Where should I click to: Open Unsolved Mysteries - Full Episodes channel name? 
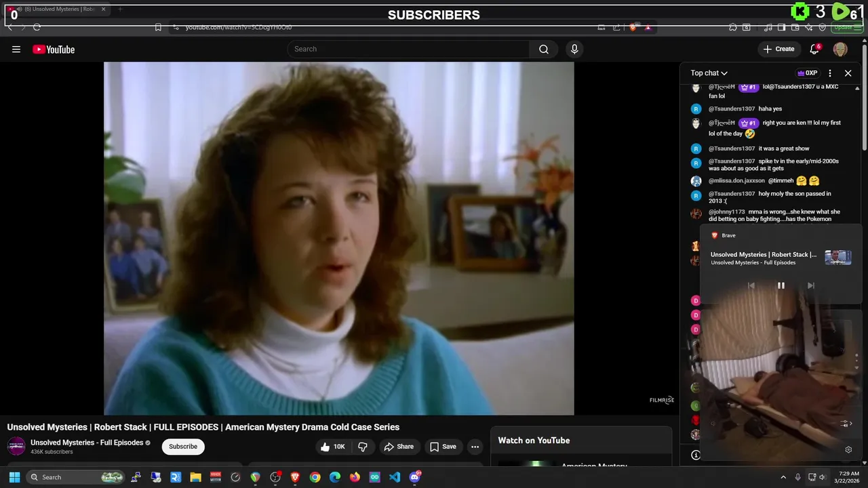[87, 443]
